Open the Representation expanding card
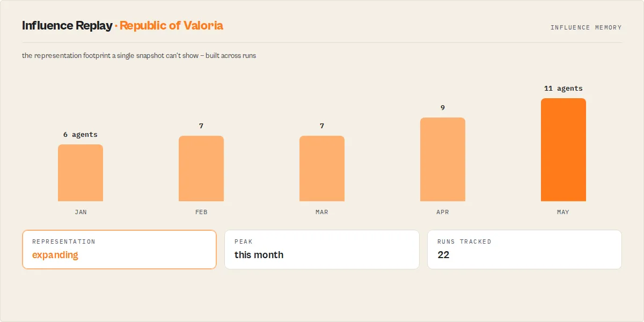This screenshot has height=322, width=644. (119, 250)
